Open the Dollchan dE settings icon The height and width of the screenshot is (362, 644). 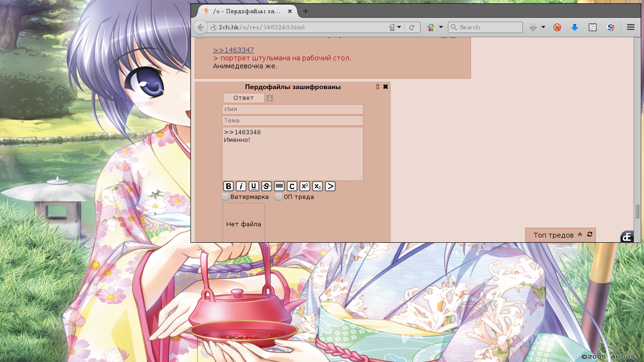[627, 237]
